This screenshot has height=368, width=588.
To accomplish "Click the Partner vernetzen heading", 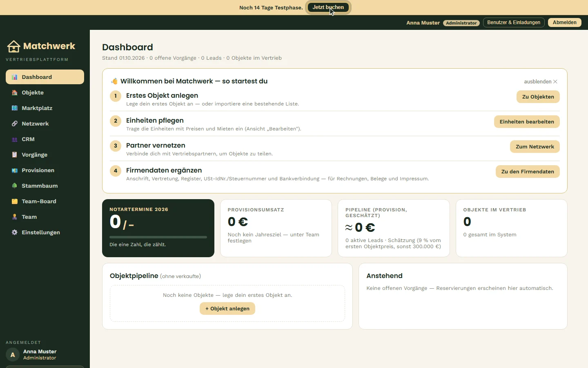I will tap(156, 146).
